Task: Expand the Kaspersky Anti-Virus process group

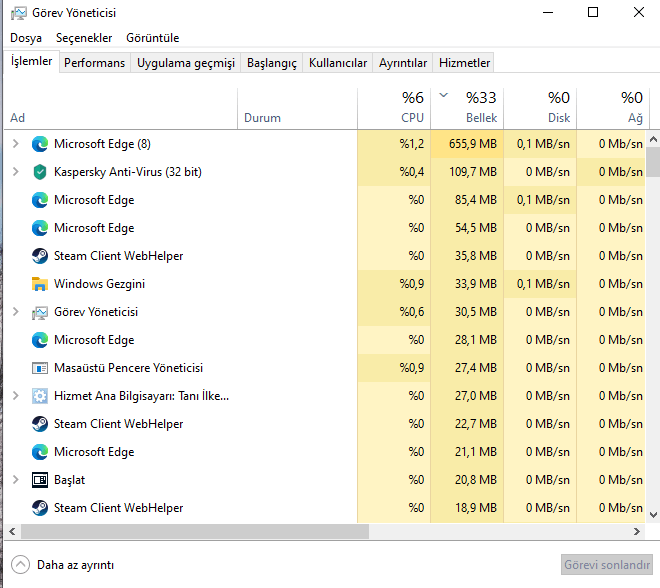Action: click(x=15, y=172)
